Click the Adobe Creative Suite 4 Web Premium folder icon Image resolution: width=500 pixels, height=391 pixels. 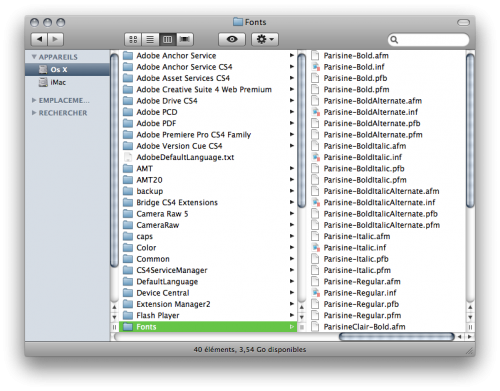click(128, 90)
